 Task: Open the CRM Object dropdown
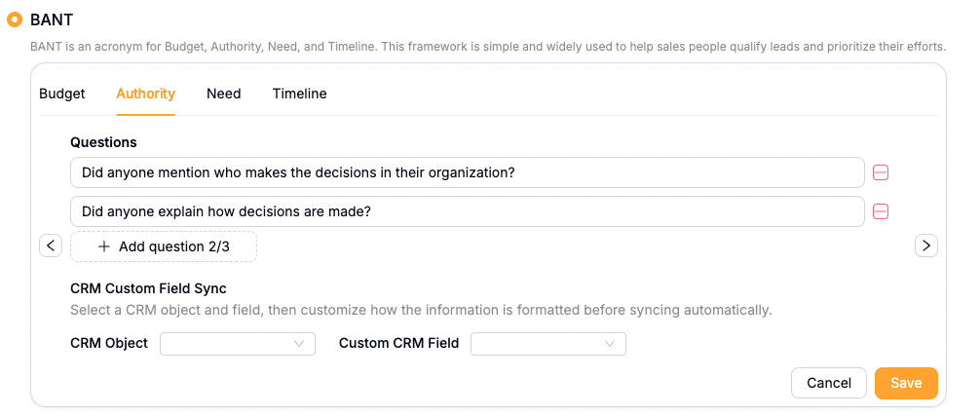[x=238, y=344]
